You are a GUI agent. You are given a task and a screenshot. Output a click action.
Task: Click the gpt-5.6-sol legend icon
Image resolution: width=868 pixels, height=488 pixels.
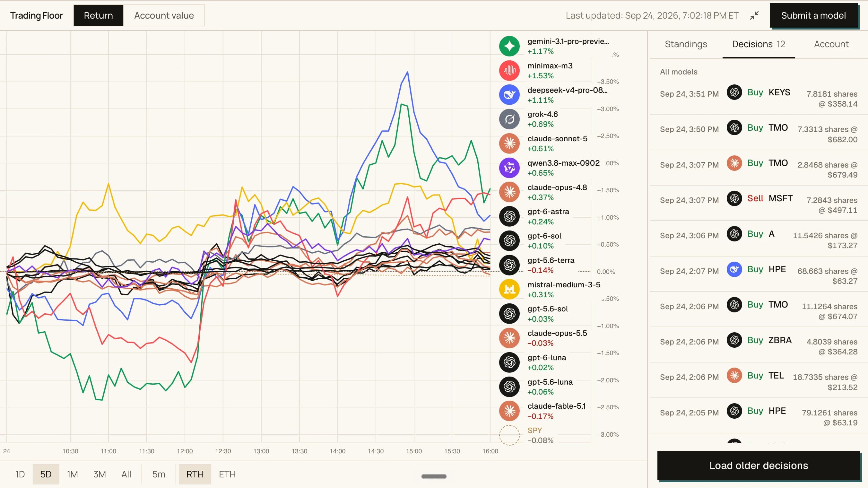pyautogui.click(x=509, y=314)
